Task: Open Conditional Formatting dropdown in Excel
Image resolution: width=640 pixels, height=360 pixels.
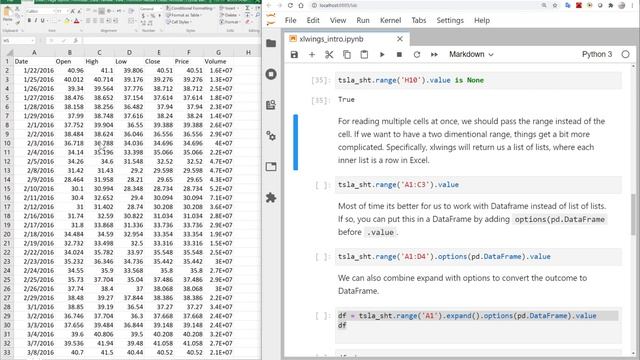Action: pyautogui.click(x=190, y=8)
